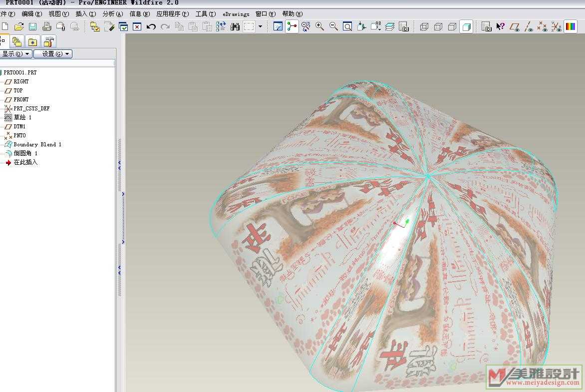585x392 pixels.
Task: Switch to the folder browser tab
Action: tap(17, 41)
